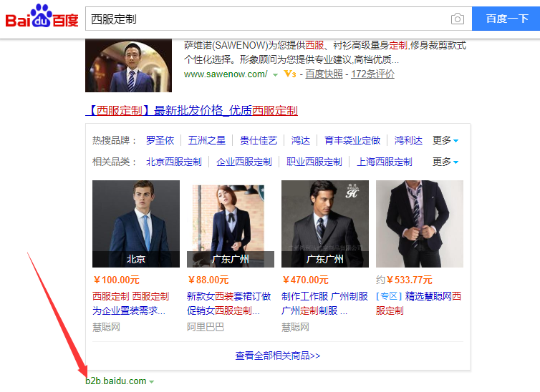Image resolution: width=540 pixels, height=392 pixels.
Task: Click the V3 credibility badge
Action: pyautogui.click(x=289, y=74)
